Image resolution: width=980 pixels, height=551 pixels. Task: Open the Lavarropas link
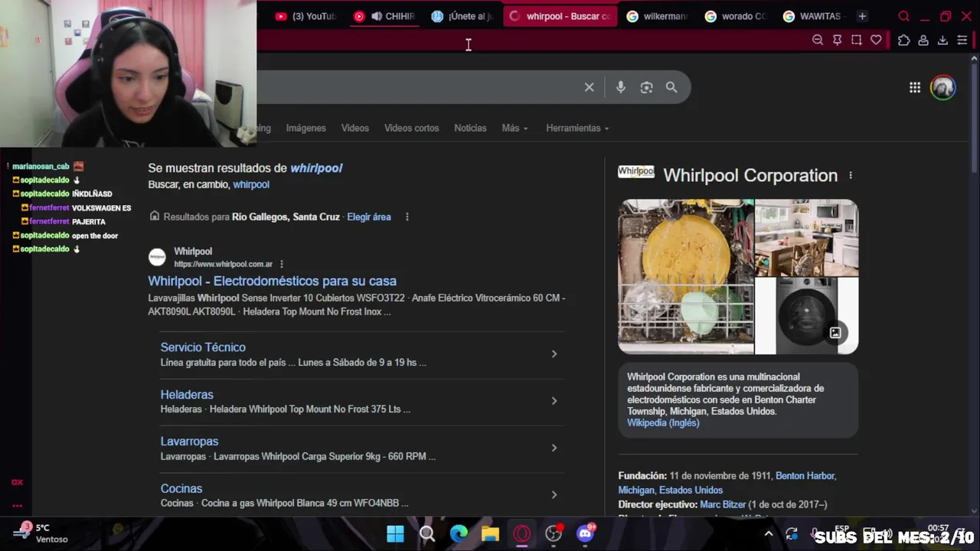point(189,442)
